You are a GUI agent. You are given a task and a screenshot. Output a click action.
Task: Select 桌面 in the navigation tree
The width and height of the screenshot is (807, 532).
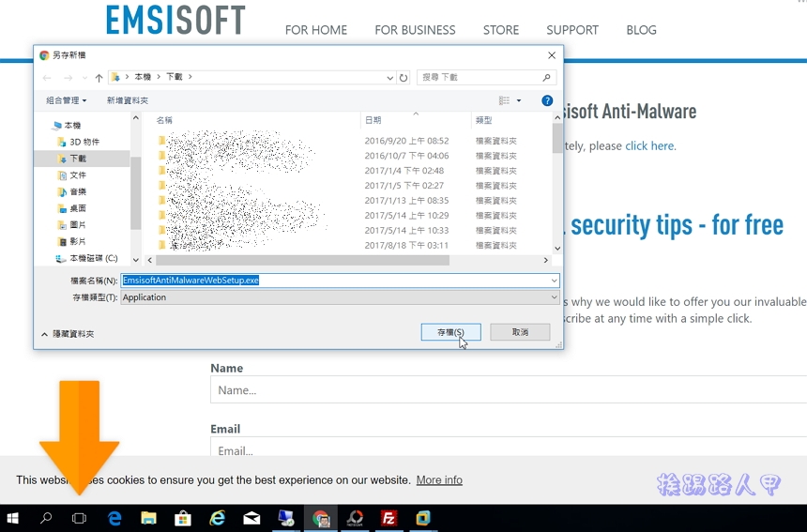72,208
